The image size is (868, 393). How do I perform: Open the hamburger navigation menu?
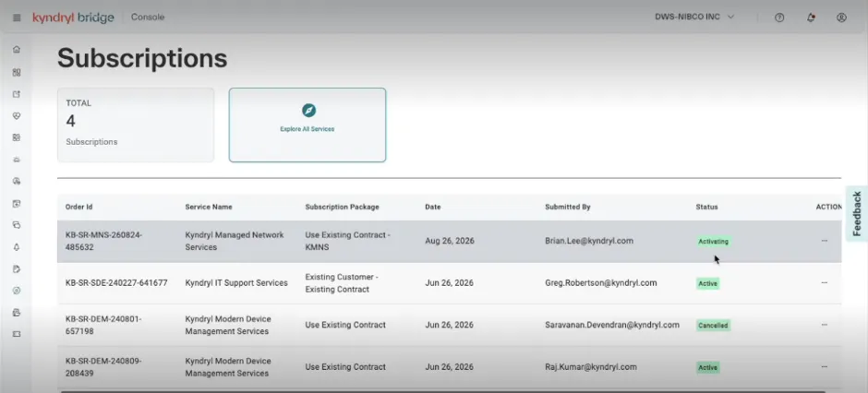tap(17, 18)
